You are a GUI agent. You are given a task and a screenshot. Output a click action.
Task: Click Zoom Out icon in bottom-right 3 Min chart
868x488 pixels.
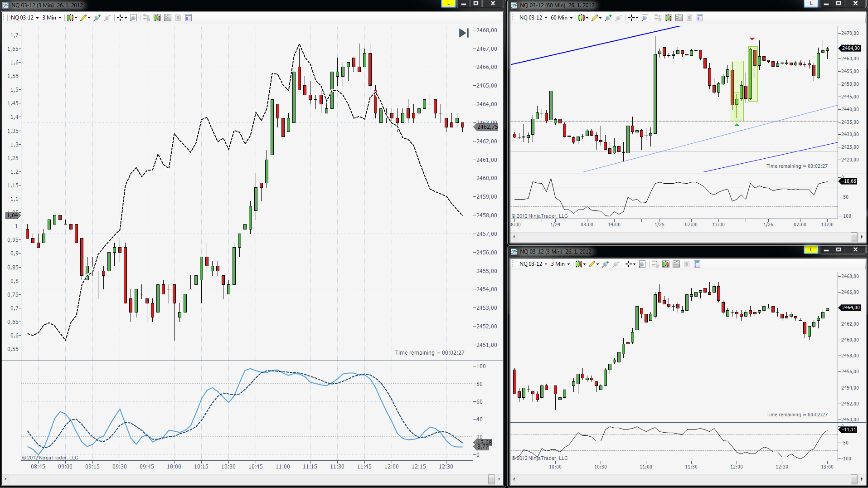616,264
